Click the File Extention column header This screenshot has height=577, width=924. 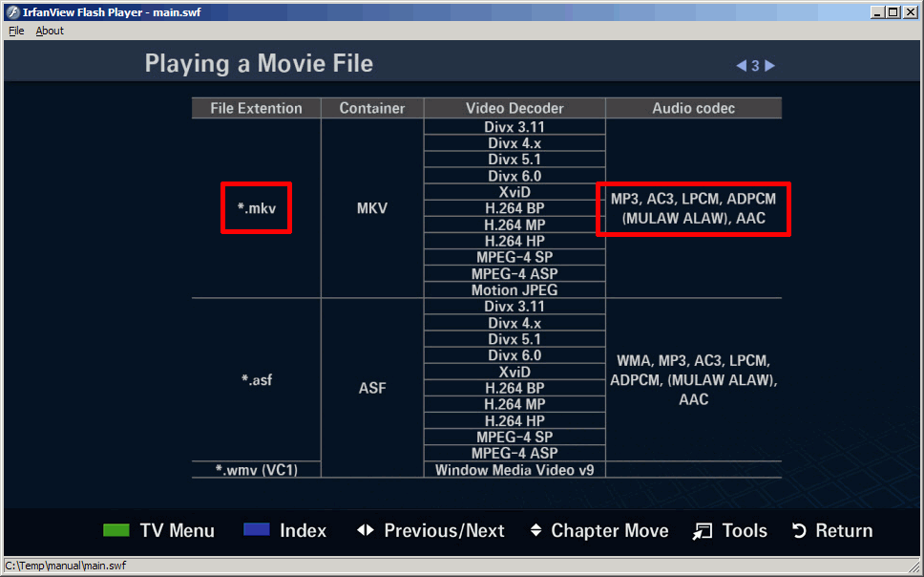pos(257,108)
